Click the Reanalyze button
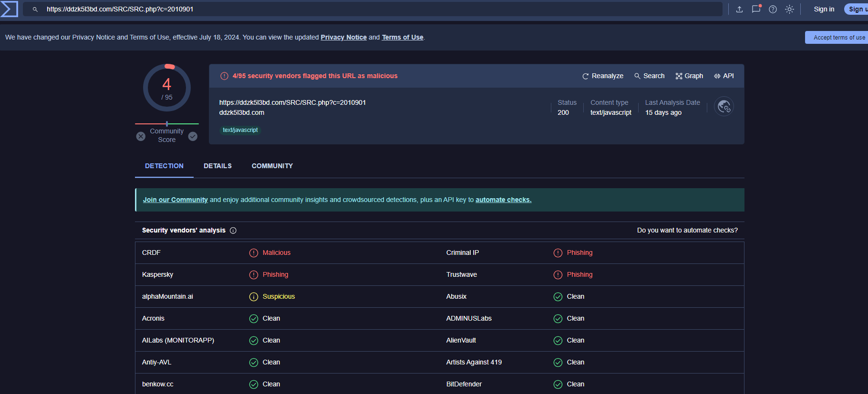This screenshot has height=394, width=868. pos(603,76)
